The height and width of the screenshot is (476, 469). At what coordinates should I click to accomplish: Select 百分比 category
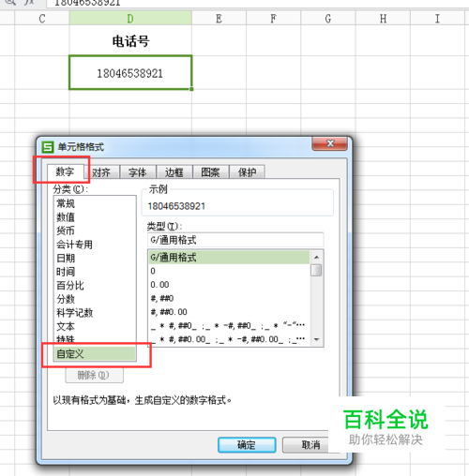tap(95, 286)
